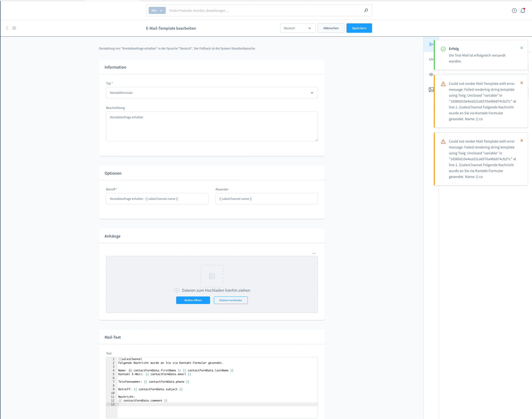
Task: Click the green success checkmark icon
Action: [443, 49]
